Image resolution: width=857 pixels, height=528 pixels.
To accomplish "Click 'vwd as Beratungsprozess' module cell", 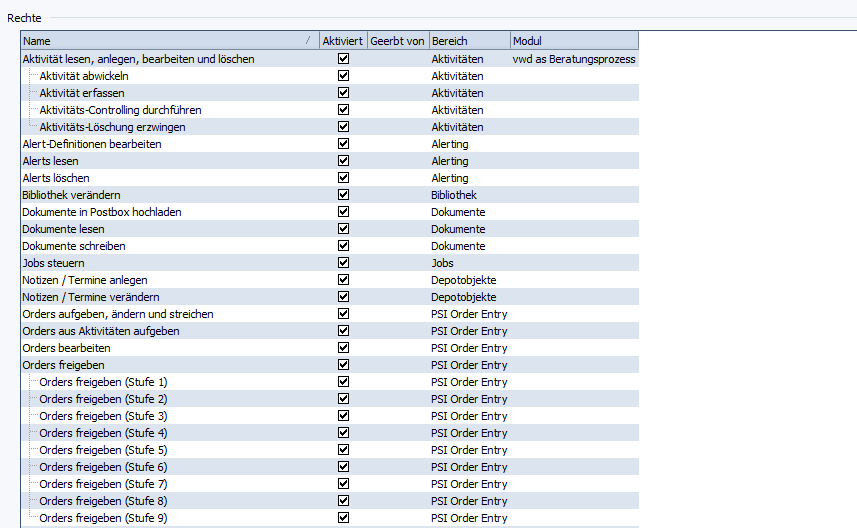I will 573,59.
